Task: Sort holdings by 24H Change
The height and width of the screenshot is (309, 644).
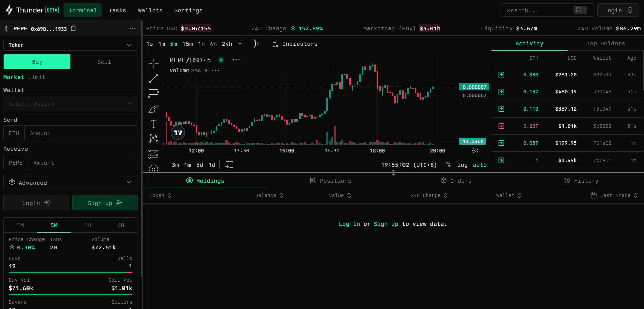Action: [x=429, y=195]
